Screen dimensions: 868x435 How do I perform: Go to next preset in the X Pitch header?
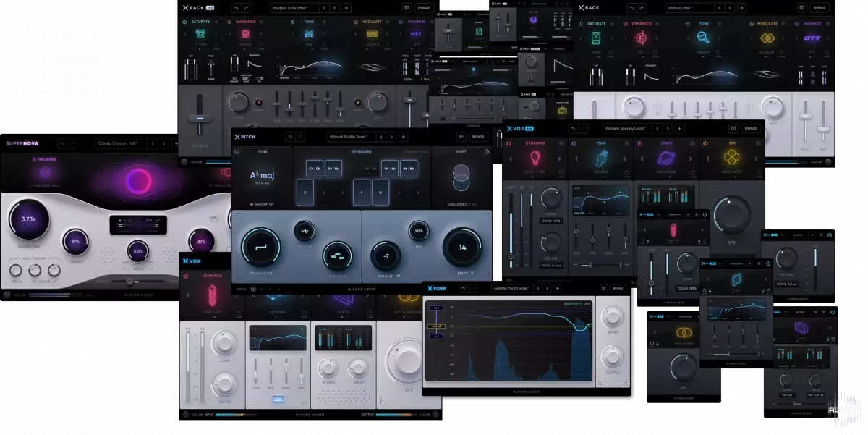click(x=391, y=137)
